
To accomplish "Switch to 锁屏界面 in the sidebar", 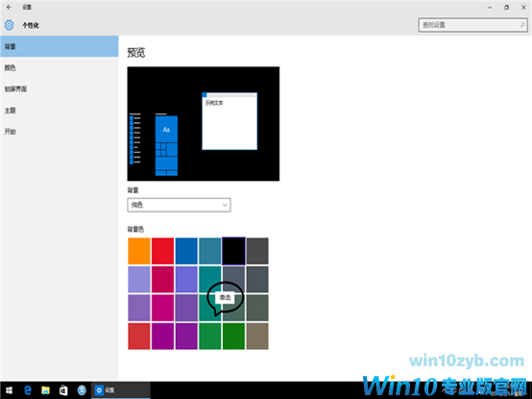I will [60, 89].
